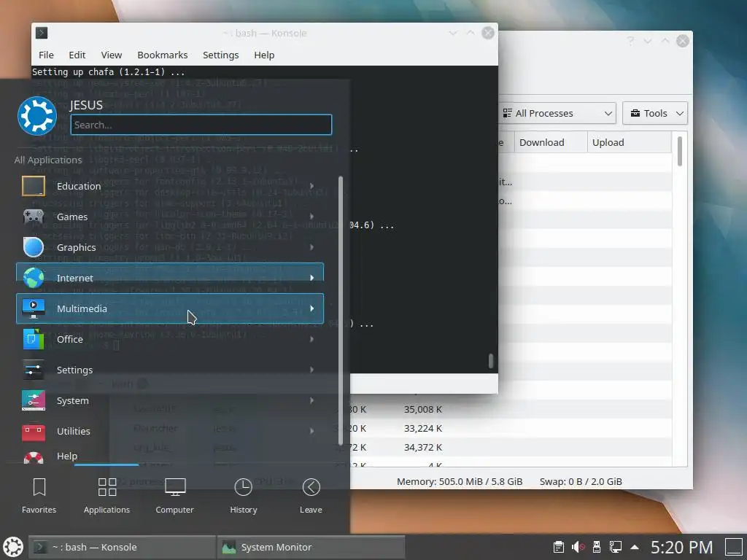This screenshot has height=560, width=747.
Task: Click the Computer monitor icon in launcher
Action: [x=175, y=487]
